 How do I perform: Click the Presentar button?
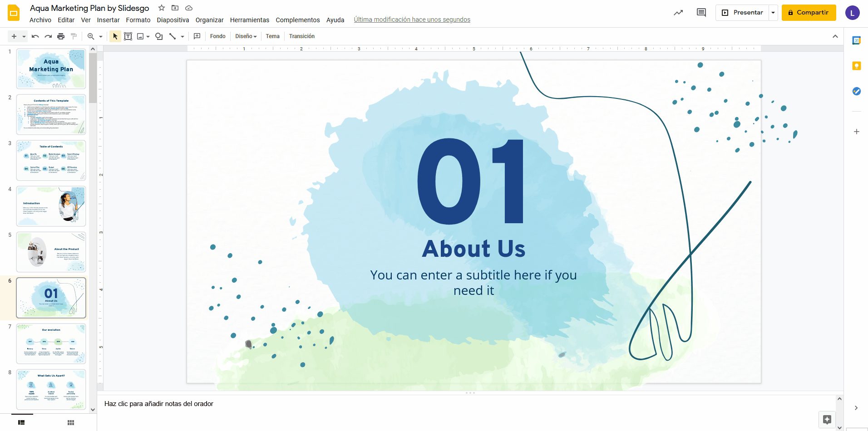pos(743,13)
